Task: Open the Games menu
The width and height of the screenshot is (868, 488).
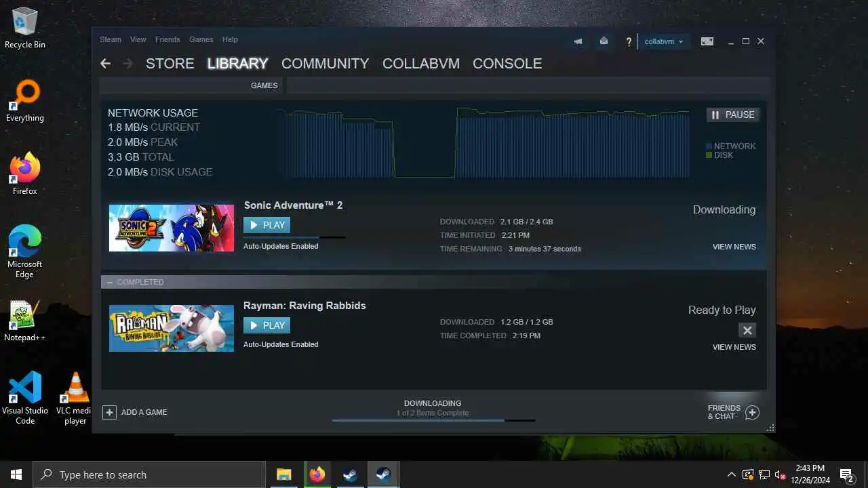Action: 201,39
